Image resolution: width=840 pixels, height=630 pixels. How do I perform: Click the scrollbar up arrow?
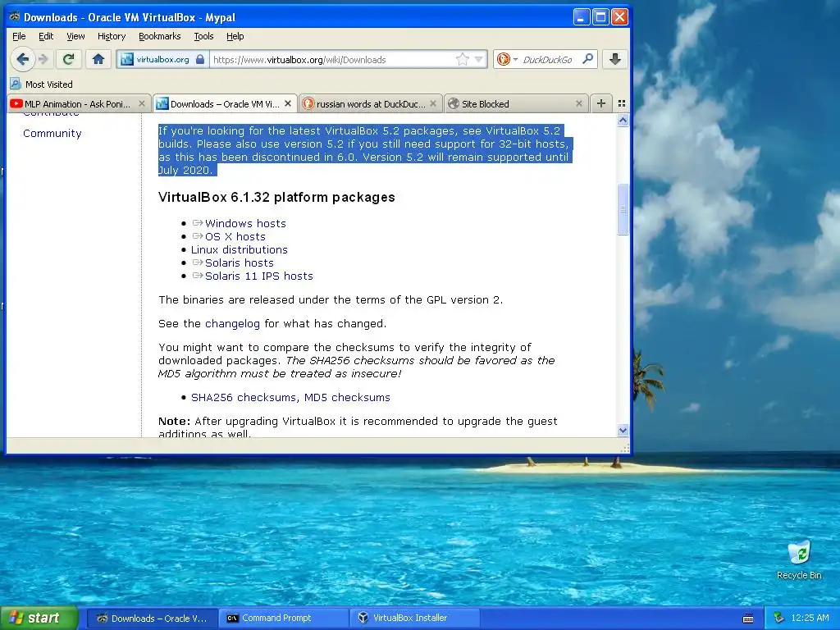(623, 121)
